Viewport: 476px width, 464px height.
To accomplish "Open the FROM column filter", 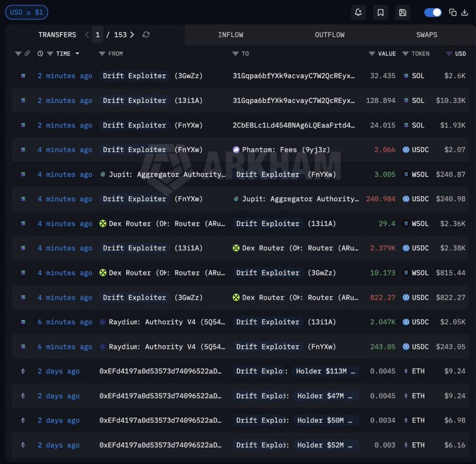I will point(102,54).
